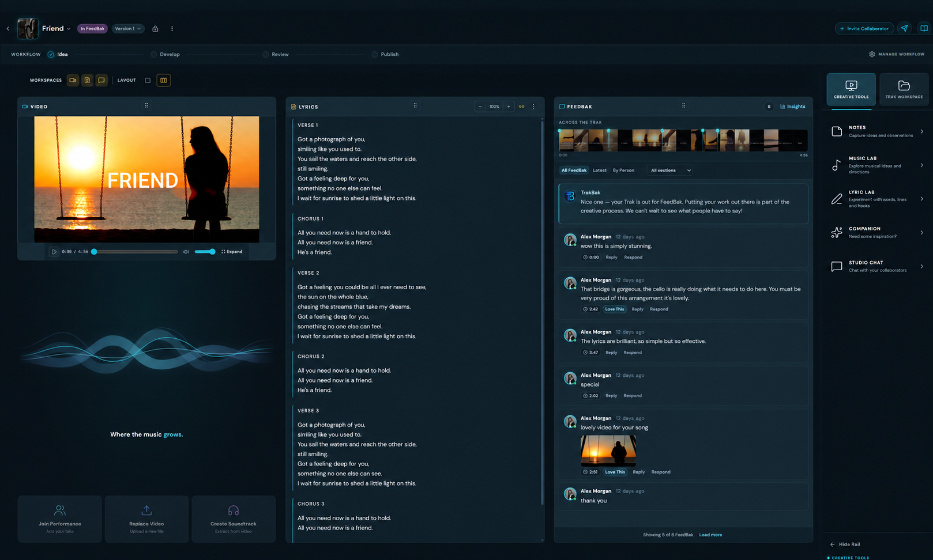The width and height of the screenshot is (933, 560).
Task: Click the lock icon beside Version 1
Action: (x=155, y=29)
